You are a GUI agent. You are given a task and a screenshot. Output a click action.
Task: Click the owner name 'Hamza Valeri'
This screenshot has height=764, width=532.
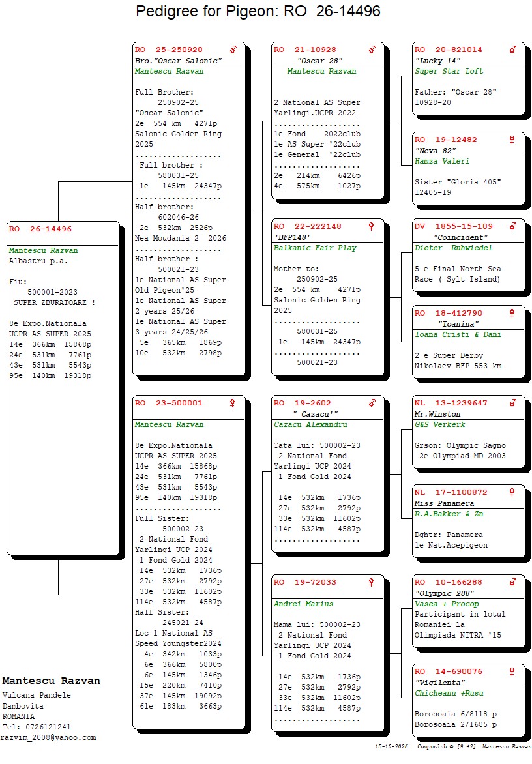443,161
